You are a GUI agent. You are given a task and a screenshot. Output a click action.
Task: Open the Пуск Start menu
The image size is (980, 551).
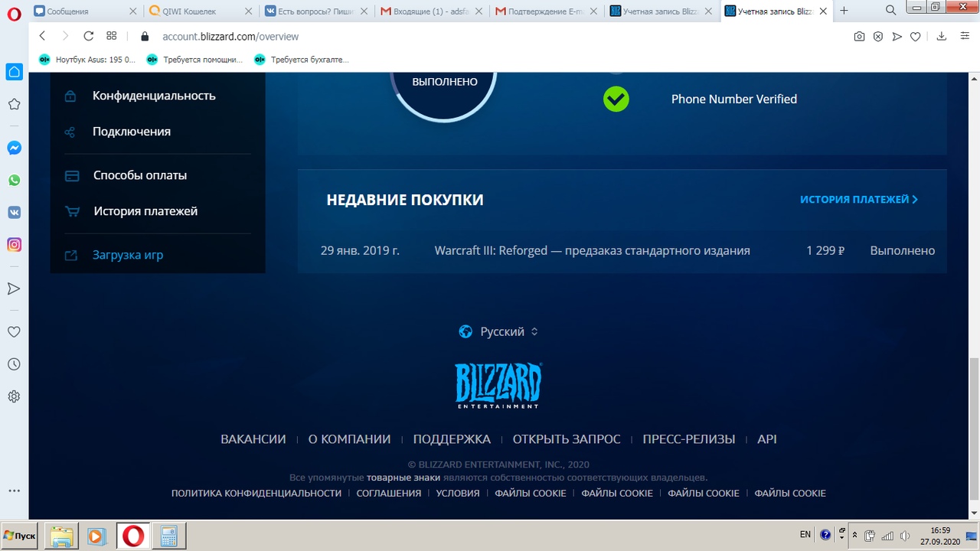(x=20, y=536)
